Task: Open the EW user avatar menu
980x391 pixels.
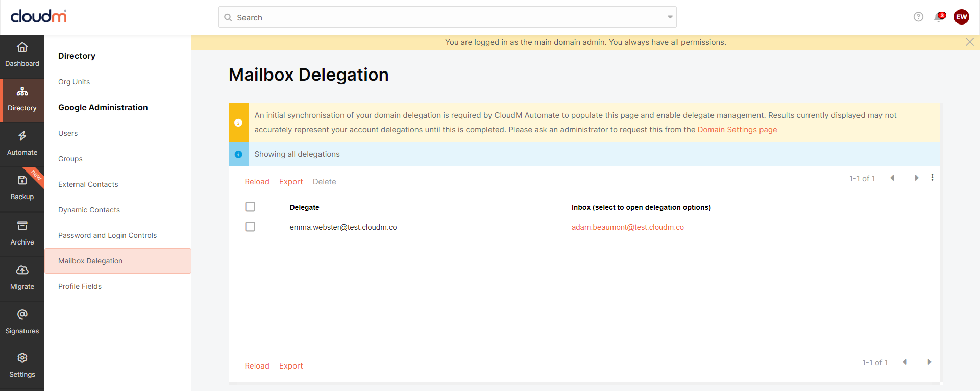Action: (962, 17)
